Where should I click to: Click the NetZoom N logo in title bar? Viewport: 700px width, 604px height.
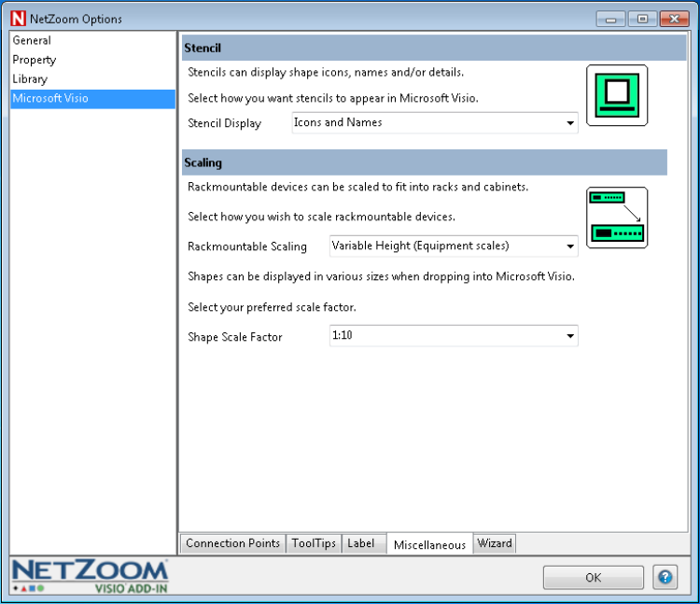tap(18, 19)
